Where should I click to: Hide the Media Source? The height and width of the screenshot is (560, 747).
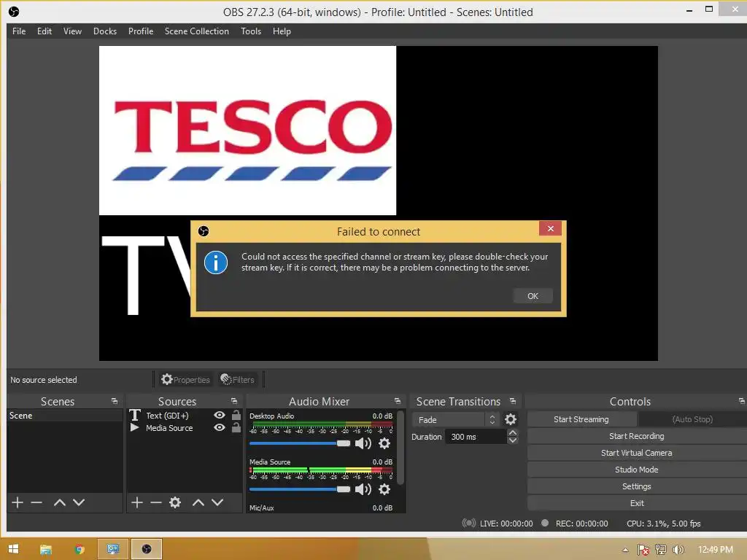pos(219,427)
